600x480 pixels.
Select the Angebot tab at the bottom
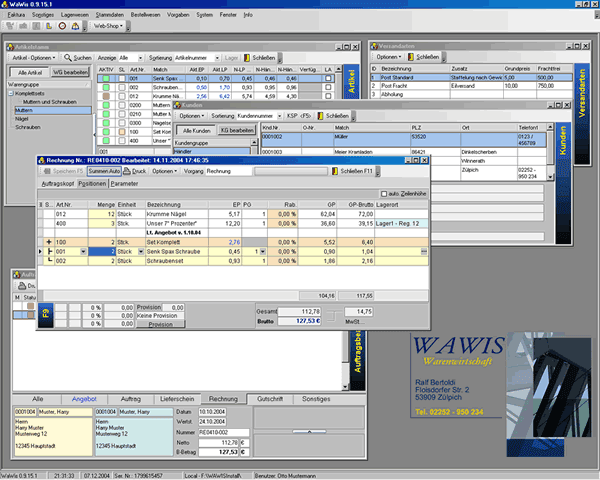pyautogui.click(x=84, y=399)
